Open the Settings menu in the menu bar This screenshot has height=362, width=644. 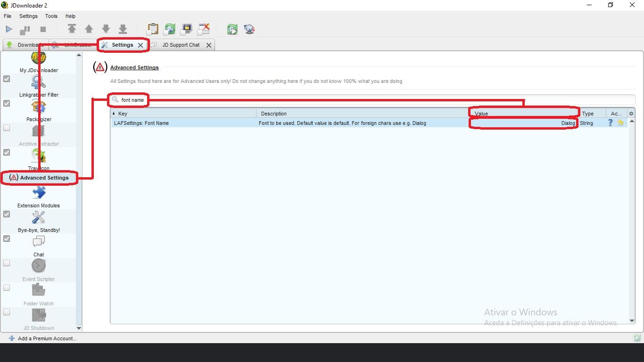click(x=28, y=16)
